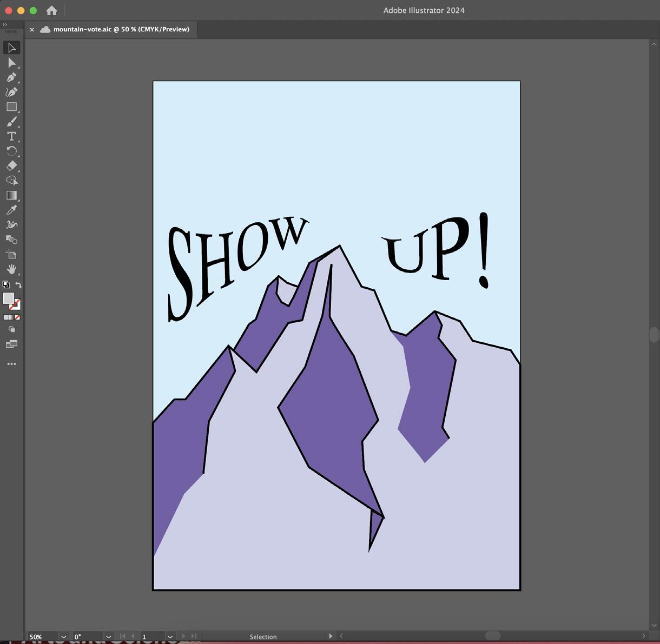This screenshot has height=644, width=660.
Task: Select the Eyedropper tool
Action: (x=11, y=210)
